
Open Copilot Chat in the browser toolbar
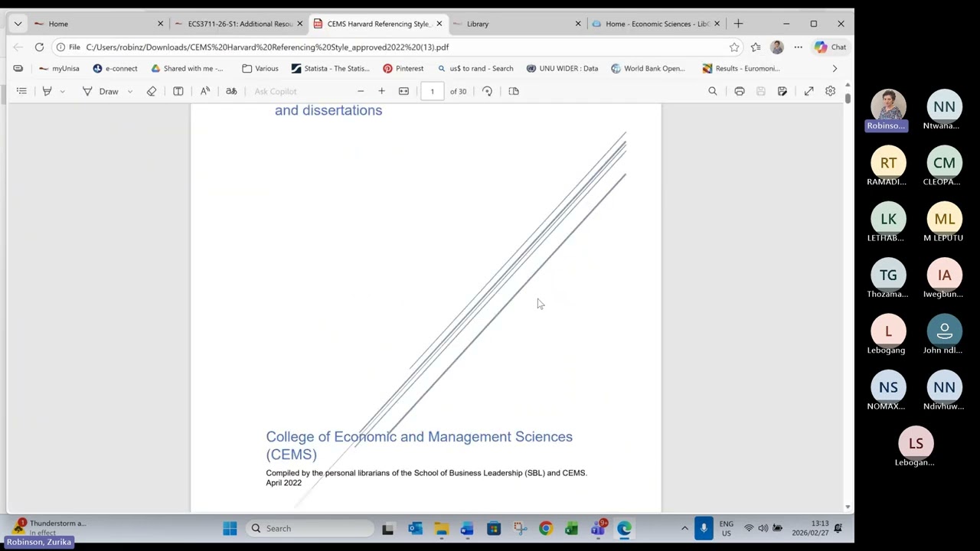click(x=830, y=47)
